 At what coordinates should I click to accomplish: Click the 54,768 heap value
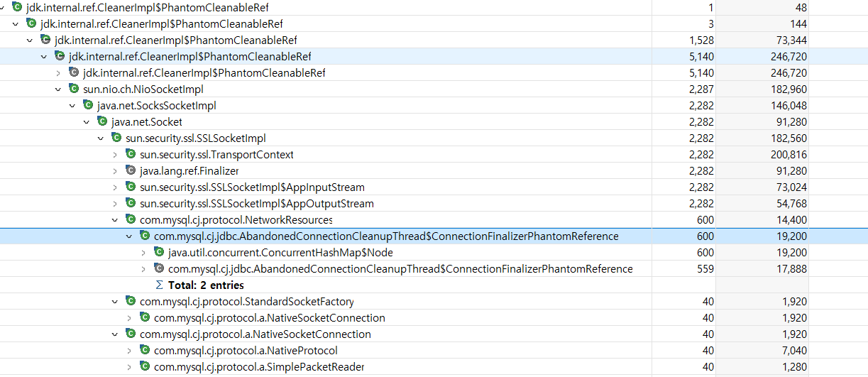[791, 203]
